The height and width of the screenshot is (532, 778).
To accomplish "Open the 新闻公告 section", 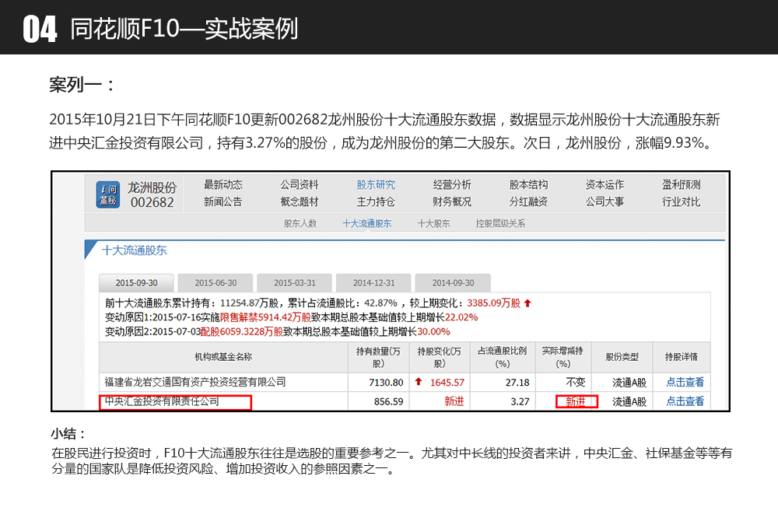I will tap(223, 202).
